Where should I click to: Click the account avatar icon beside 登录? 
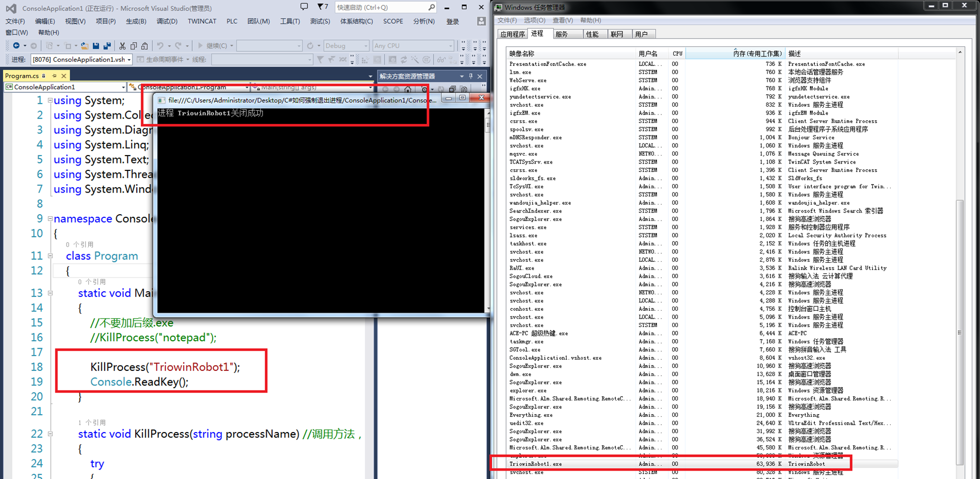click(481, 21)
